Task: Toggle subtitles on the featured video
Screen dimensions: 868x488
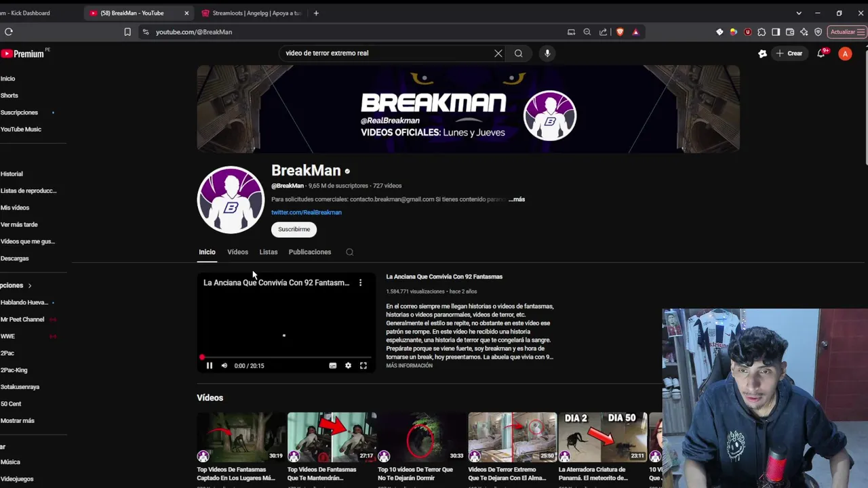Action: (333, 366)
